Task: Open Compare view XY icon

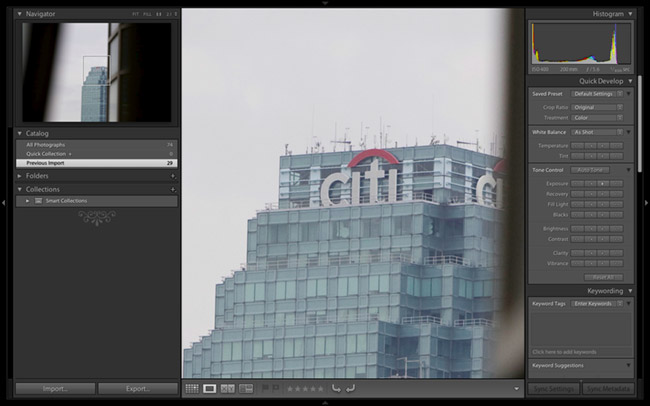Action: coord(228,389)
